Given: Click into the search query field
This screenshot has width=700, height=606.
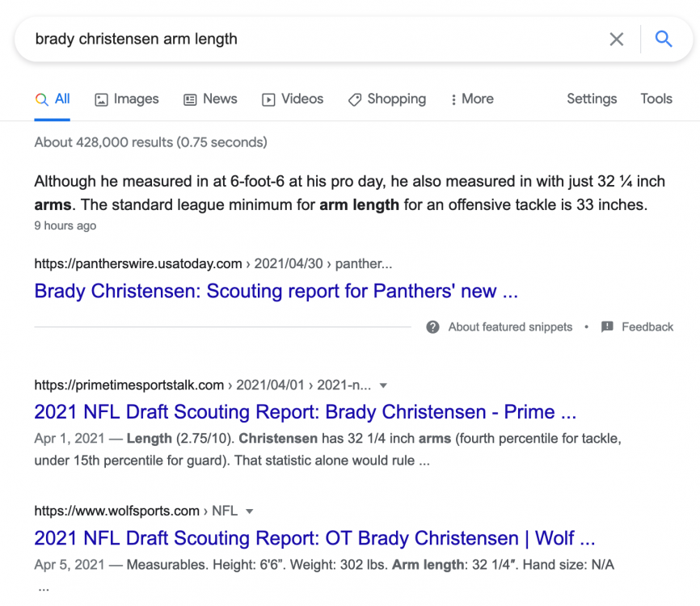Looking at the screenshot, I should (307, 39).
